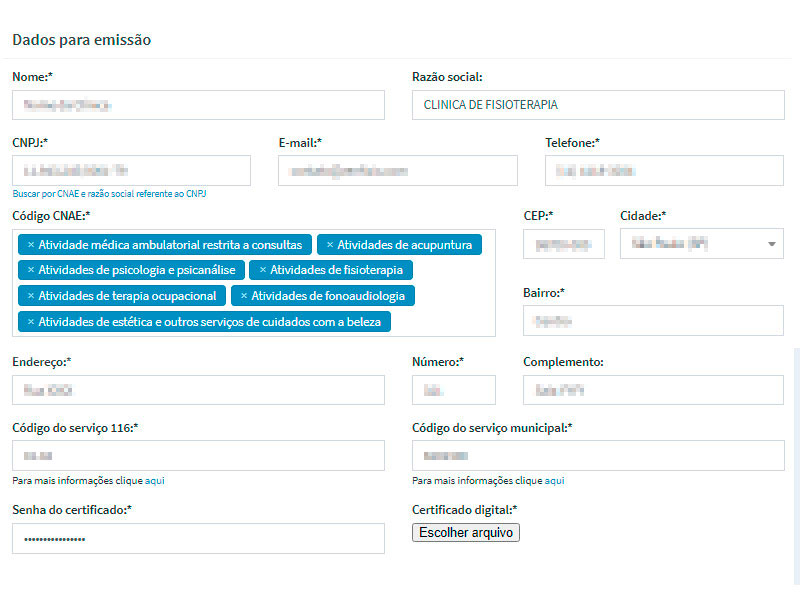Click the CEP input field
This screenshot has height=600, width=800.
point(564,244)
